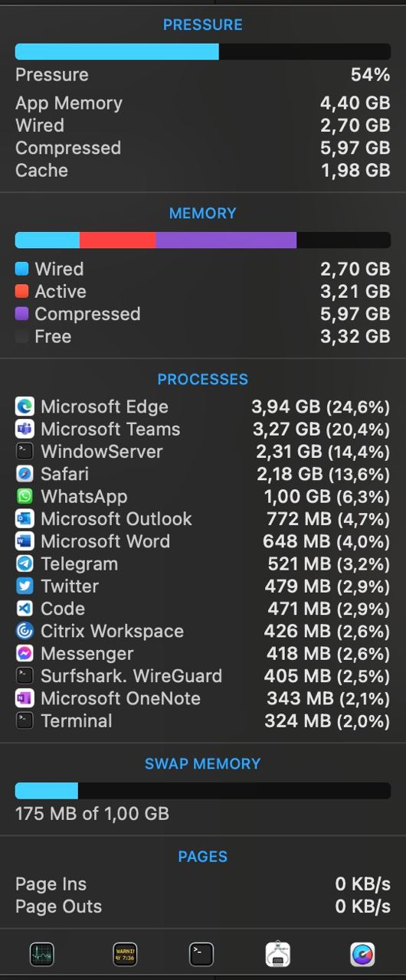Click the Telegram process icon

tap(25, 563)
